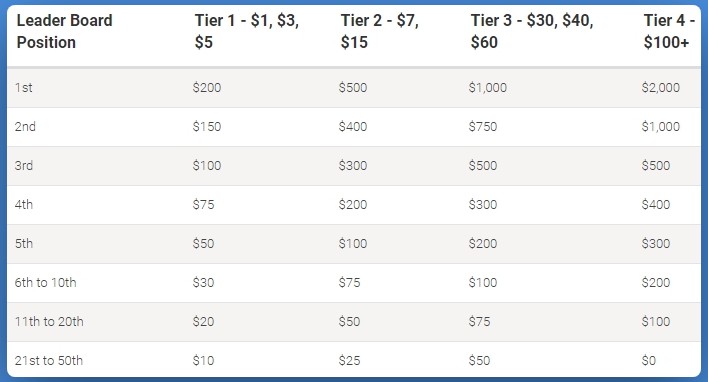Select the $25 Tier 2 prize cell
The image size is (708, 382).
coord(349,361)
